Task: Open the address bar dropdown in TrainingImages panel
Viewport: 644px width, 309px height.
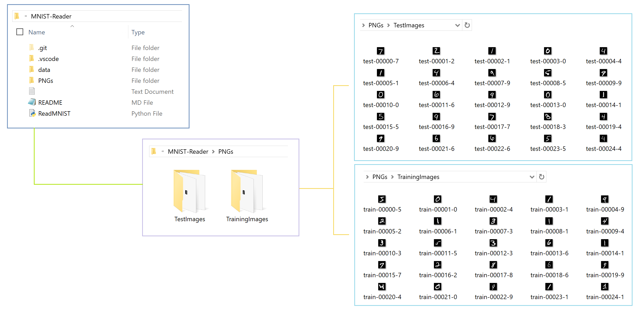Action: coord(532,177)
